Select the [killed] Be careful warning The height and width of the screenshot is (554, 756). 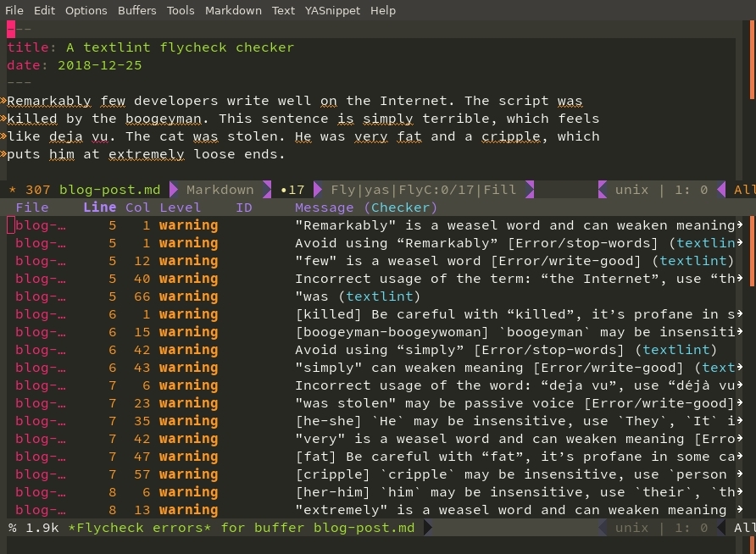[375, 314]
